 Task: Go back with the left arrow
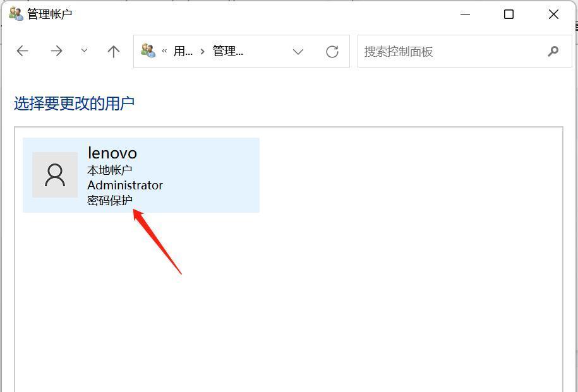[x=23, y=51]
